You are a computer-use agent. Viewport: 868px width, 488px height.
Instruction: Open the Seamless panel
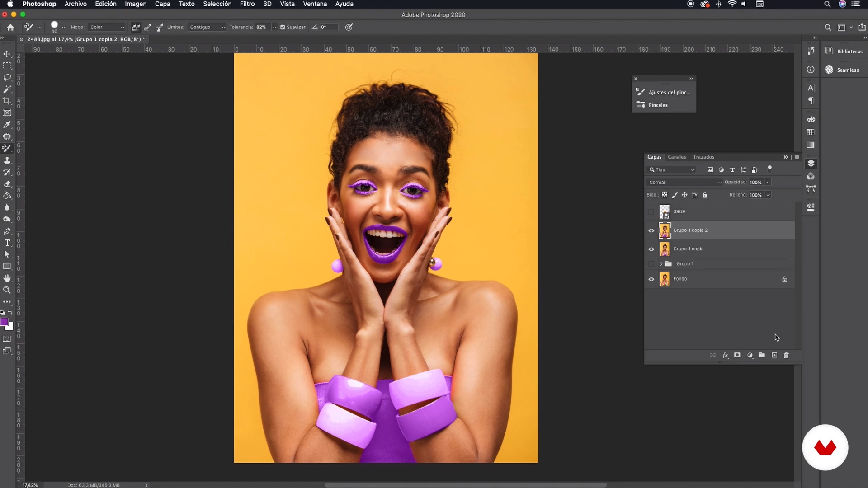(842, 70)
